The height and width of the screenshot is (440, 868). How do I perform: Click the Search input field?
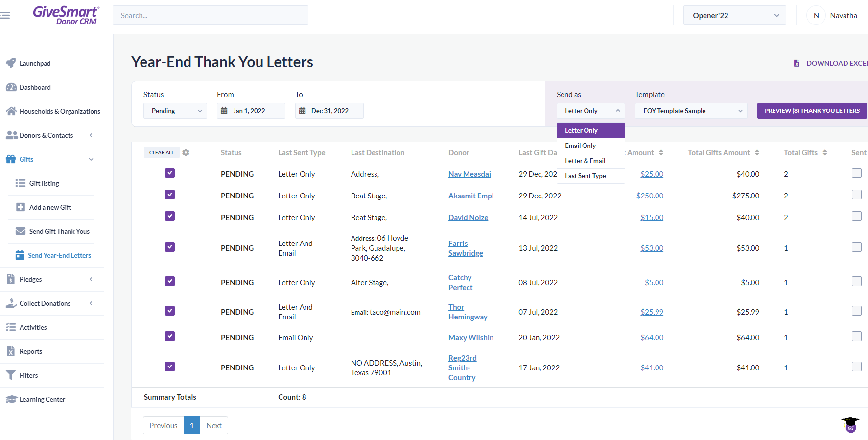point(211,15)
